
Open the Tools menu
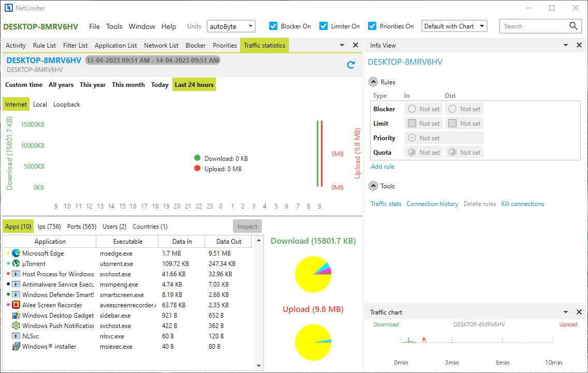point(114,26)
